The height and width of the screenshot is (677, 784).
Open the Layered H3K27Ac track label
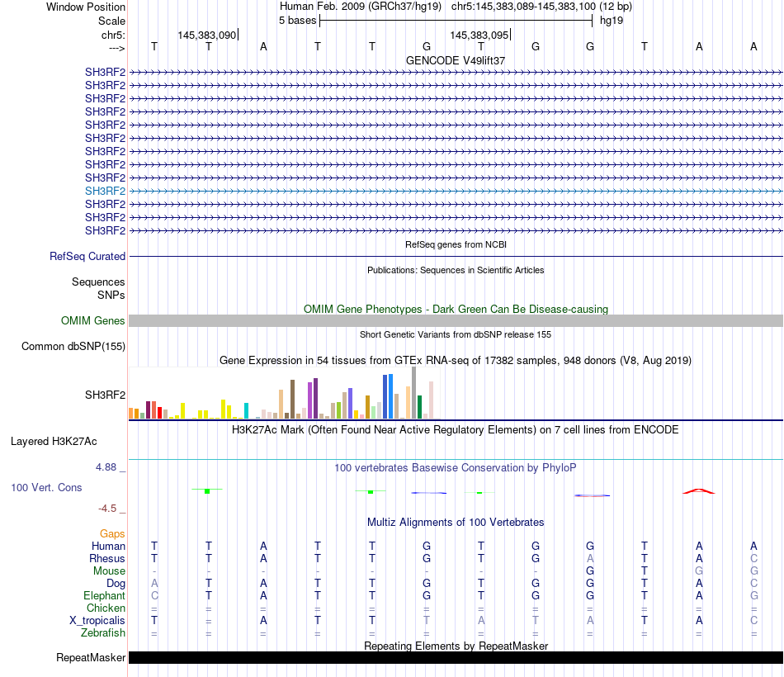pos(54,442)
